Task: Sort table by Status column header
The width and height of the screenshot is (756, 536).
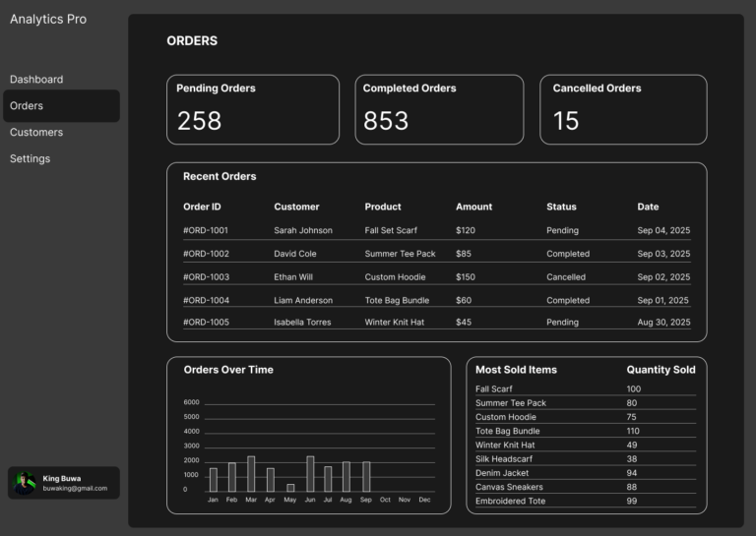Action: pos(561,207)
